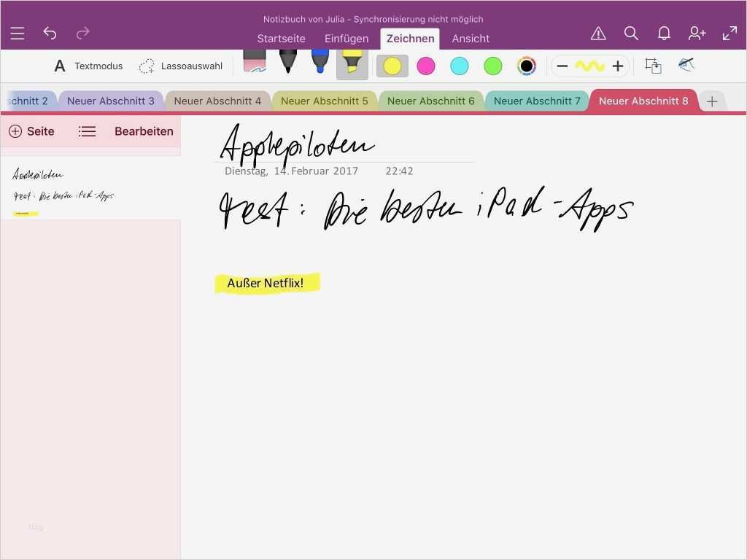
Task: Toggle ink-to-shape drawing icon
Action: (x=686, y=65)
